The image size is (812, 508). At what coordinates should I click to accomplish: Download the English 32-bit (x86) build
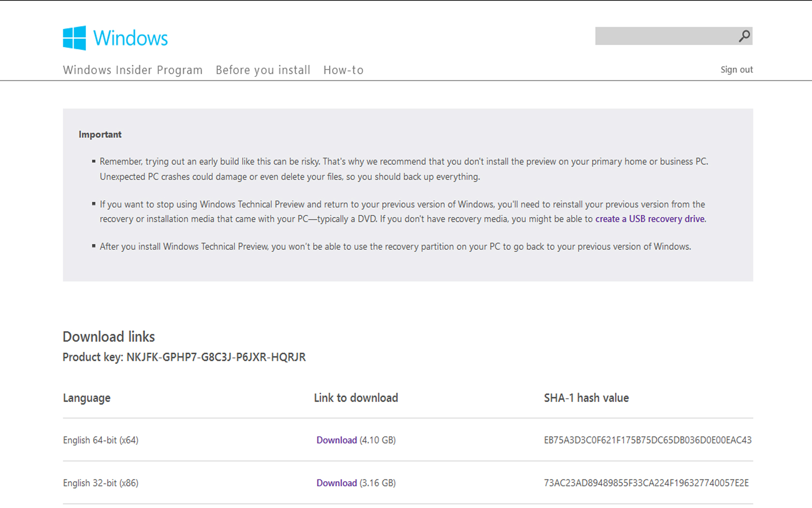(x=337, y=482)
